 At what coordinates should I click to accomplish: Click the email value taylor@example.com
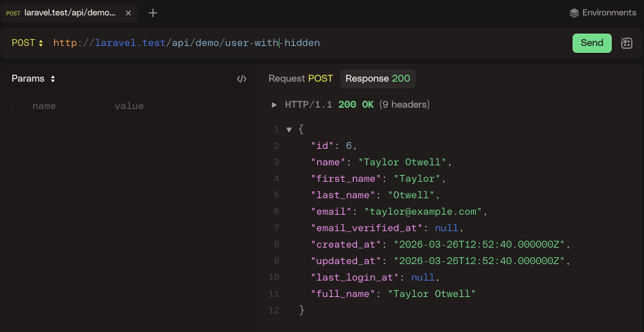coord(426,211)
